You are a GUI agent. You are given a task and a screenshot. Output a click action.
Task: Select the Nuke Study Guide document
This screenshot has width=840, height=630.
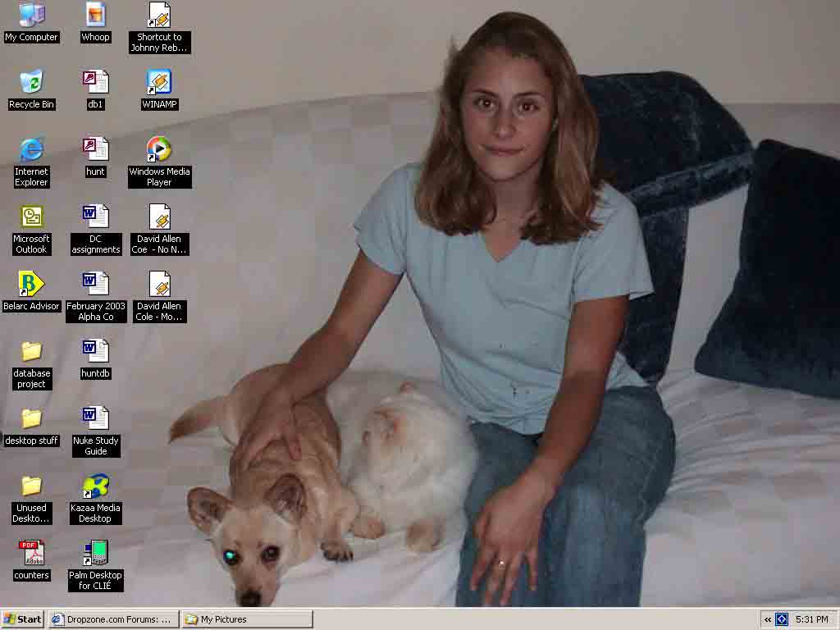(95, 419)
